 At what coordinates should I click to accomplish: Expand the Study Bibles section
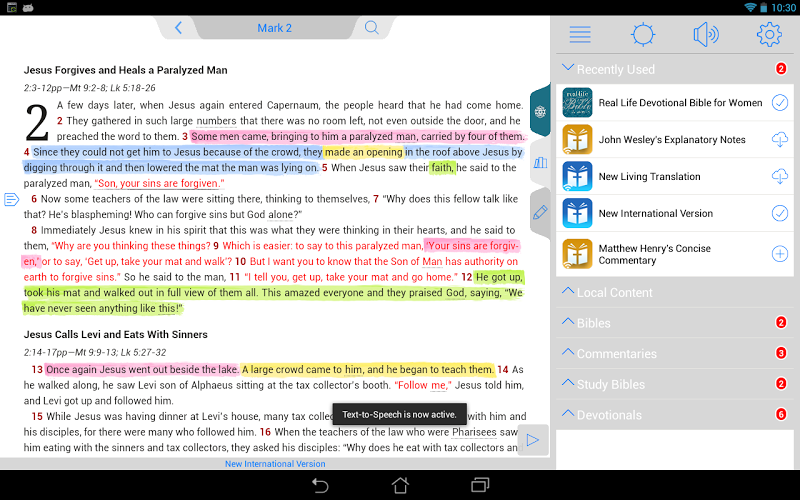(674, 384)
